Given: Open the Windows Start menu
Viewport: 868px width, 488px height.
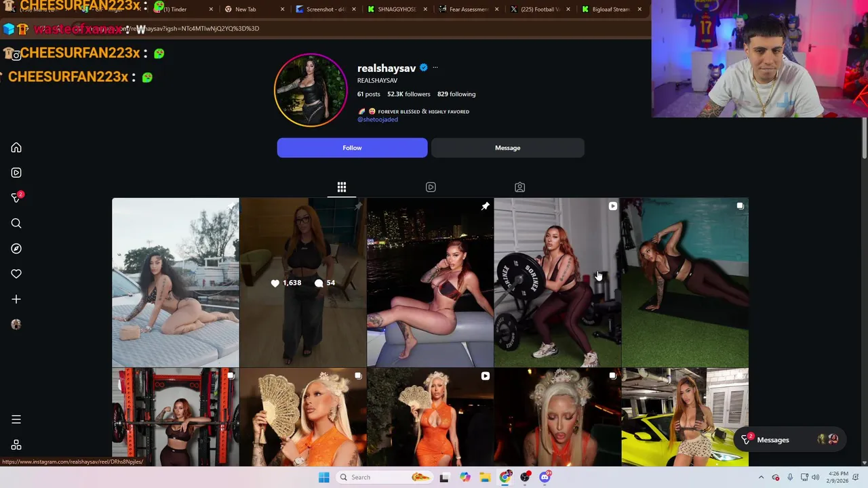Looking at the screenshot, I should (x=324, y=477).
